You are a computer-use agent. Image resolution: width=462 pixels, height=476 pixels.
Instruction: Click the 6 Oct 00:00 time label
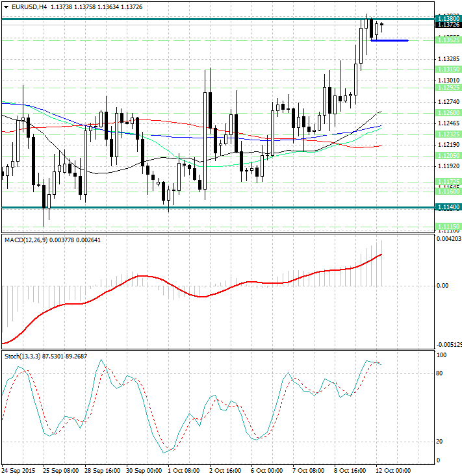pos(266,471)
